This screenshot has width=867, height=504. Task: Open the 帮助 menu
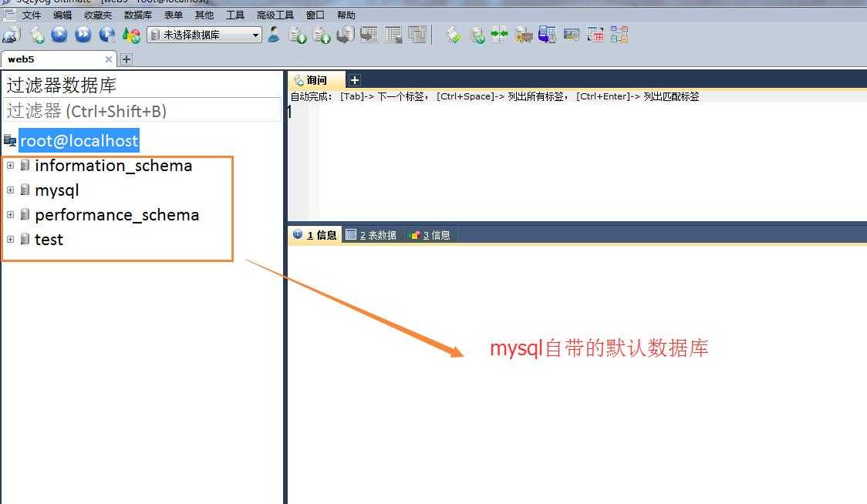tap(346, 15)
